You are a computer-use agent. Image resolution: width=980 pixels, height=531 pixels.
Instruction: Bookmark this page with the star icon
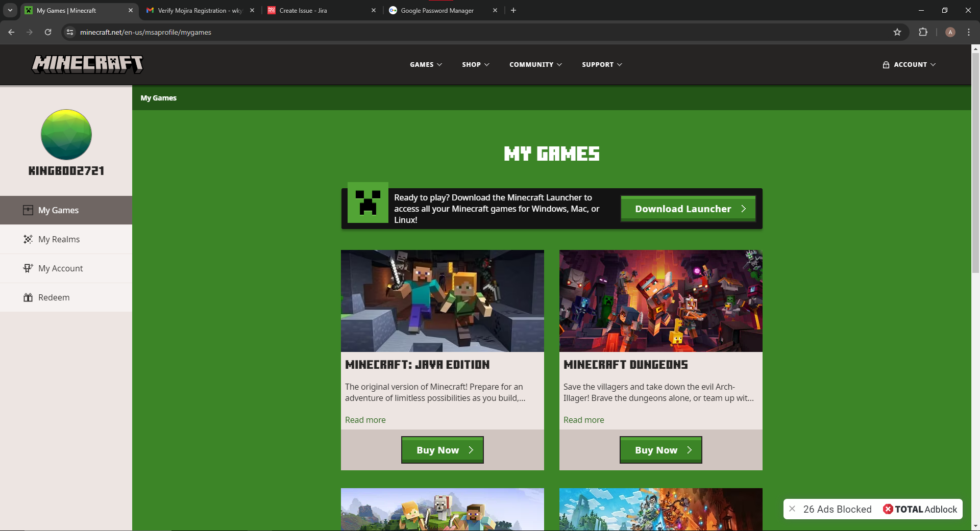[x=897, y=32]
